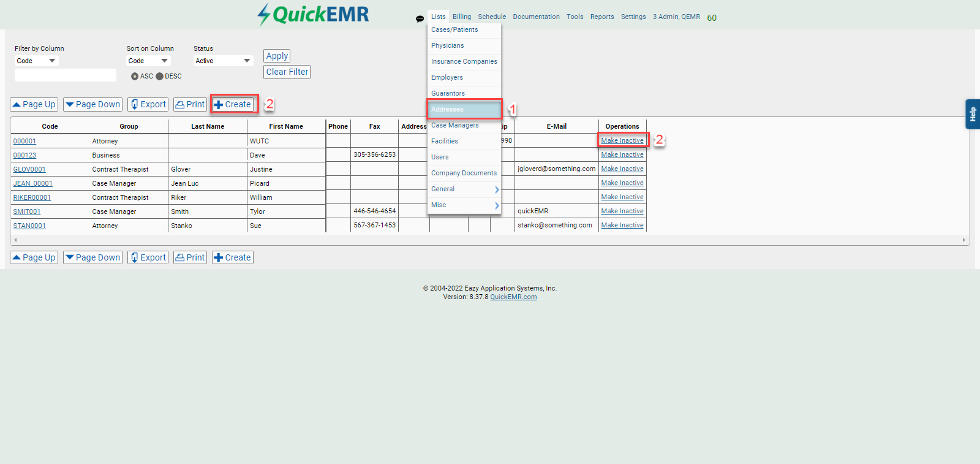
Task: Choose Insurance Companies menu entry
Action: click(464, 62)
